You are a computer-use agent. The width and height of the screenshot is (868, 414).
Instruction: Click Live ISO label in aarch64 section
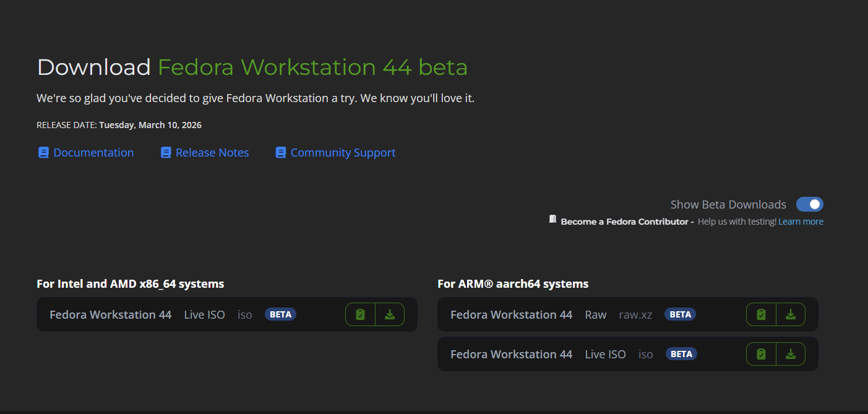(x=605, y=354)
